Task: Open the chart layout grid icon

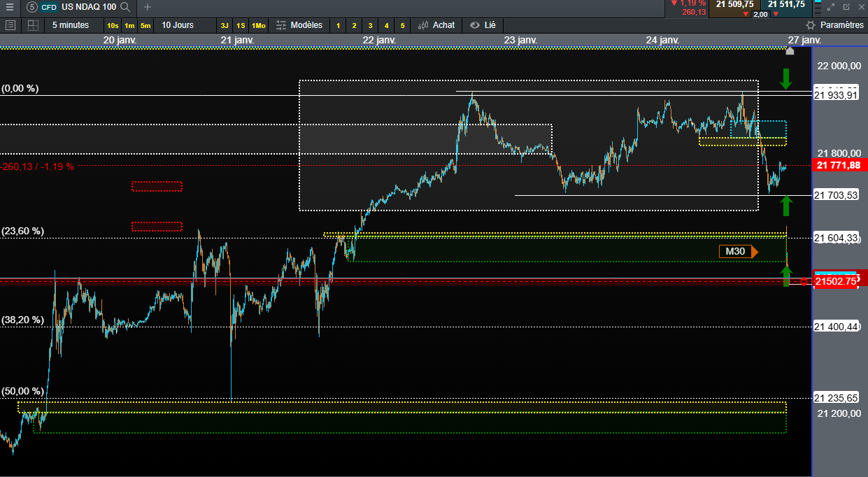Action: tap(33, 25)
